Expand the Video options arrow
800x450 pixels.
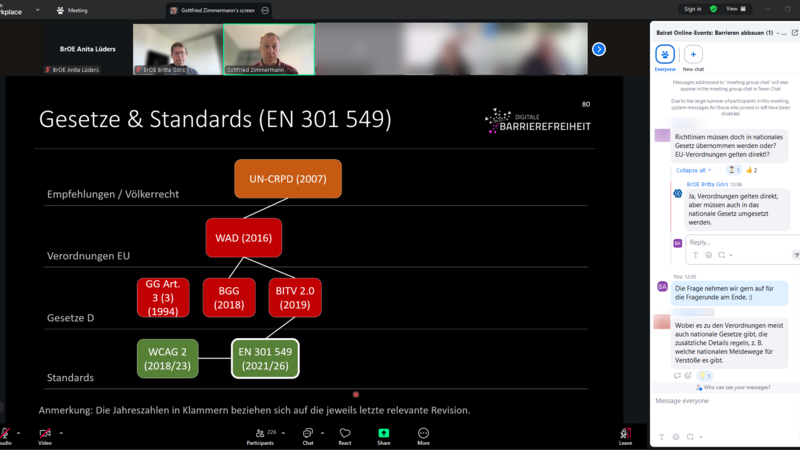pos(61,432)
